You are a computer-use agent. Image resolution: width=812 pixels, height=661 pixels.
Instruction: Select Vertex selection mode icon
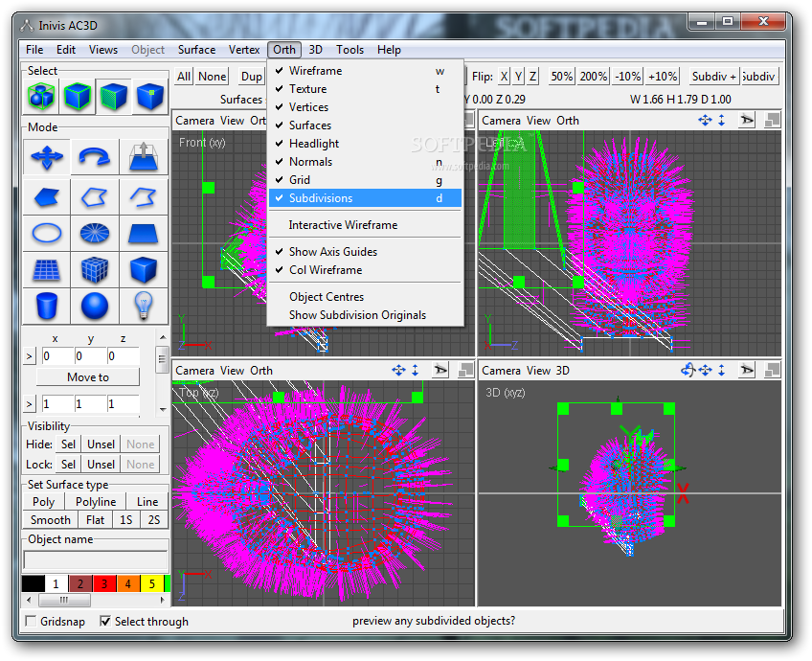point(150,97)
